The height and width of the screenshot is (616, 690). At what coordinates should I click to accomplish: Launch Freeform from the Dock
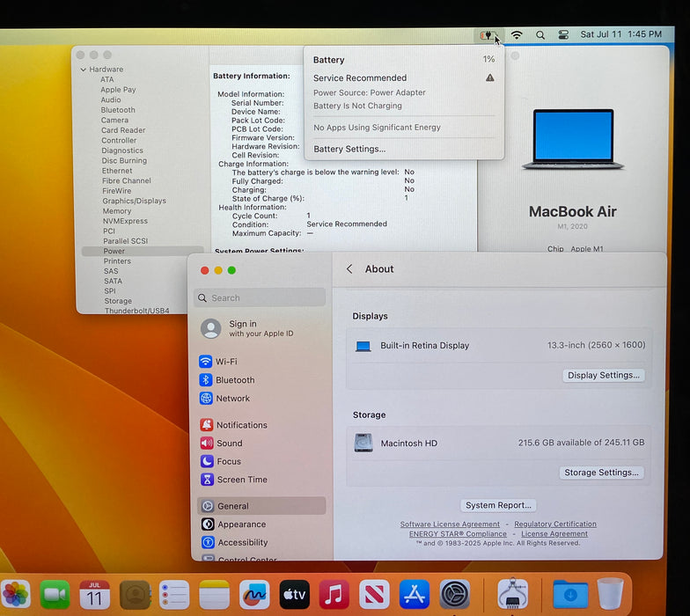(254, 595)
